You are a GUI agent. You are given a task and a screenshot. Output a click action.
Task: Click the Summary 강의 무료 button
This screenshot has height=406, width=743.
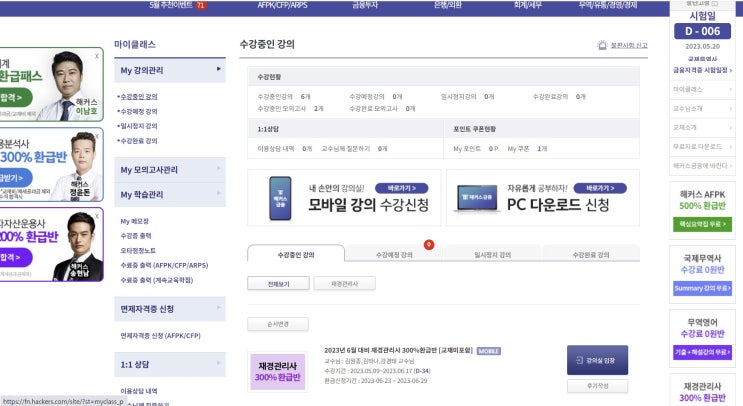click(702, 288)
